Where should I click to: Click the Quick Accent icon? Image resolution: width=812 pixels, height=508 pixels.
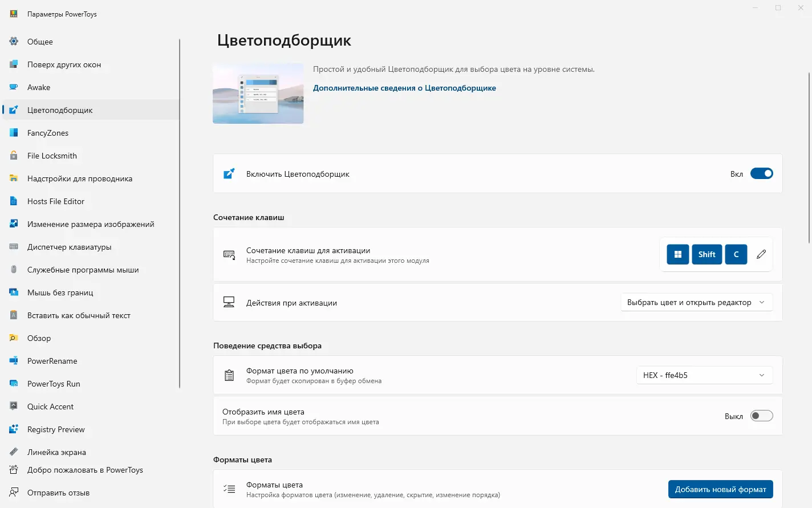pos(14,407)
